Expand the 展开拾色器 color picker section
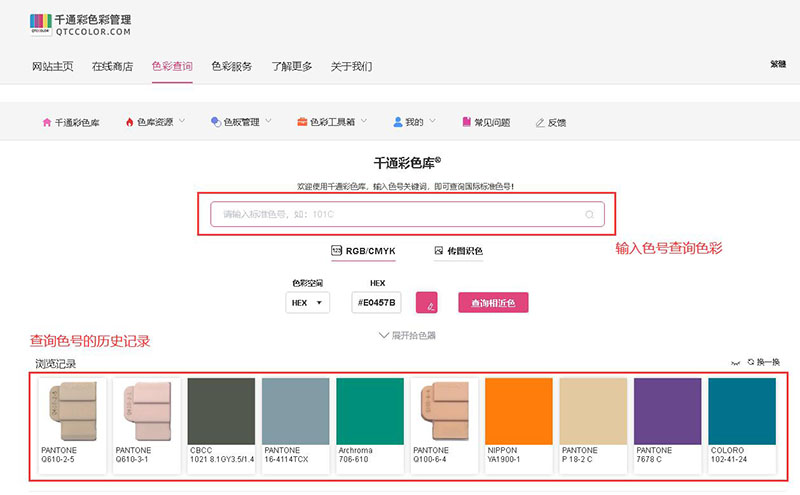This screenshot has height=495, width=800. pyautogui.click(x=408, y=335)
